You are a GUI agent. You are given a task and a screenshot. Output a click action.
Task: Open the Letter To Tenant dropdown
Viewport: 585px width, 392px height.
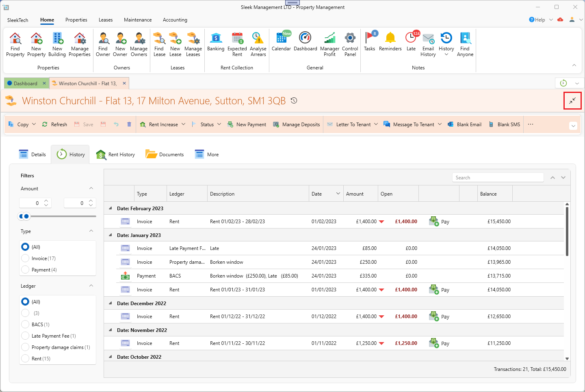tap(376, 125)
